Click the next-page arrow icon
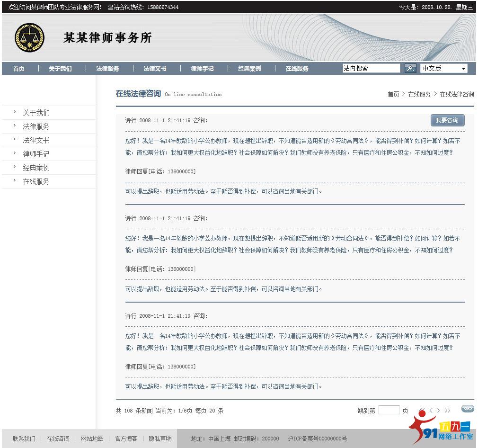Screen dimensions: 478x448 [x=438, y=410]
